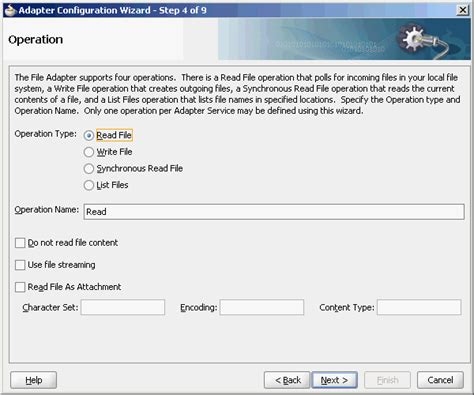
Task: Close the wizard with title bar X
Action: point(463,10)
